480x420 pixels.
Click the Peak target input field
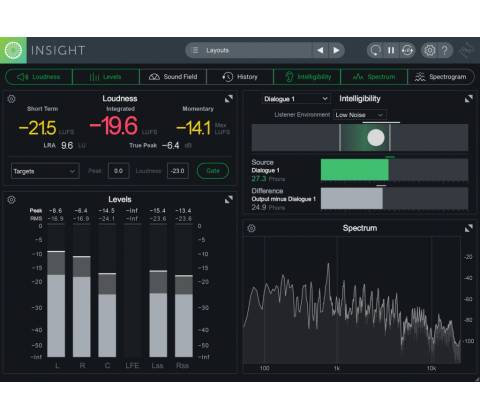coord(118,171)
